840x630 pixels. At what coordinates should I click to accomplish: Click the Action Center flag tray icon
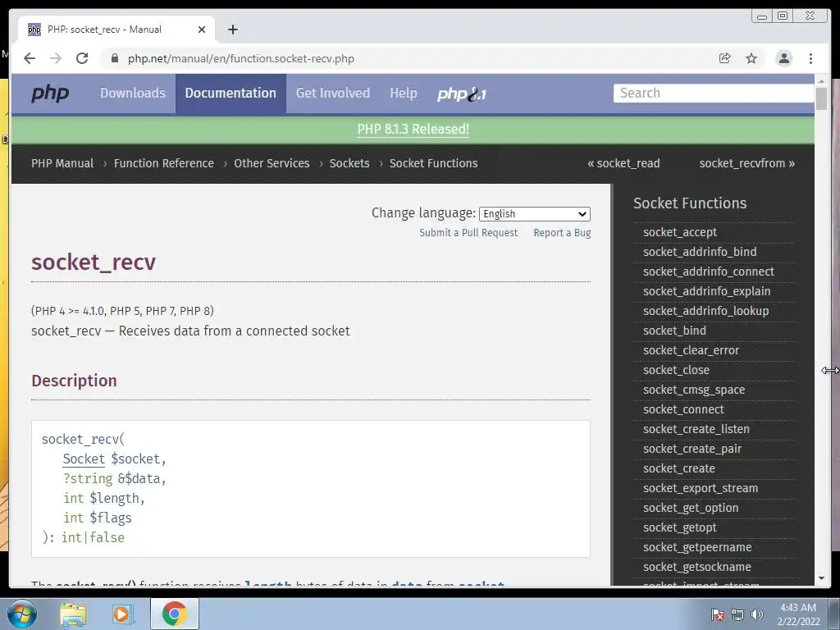pos(717,614)
